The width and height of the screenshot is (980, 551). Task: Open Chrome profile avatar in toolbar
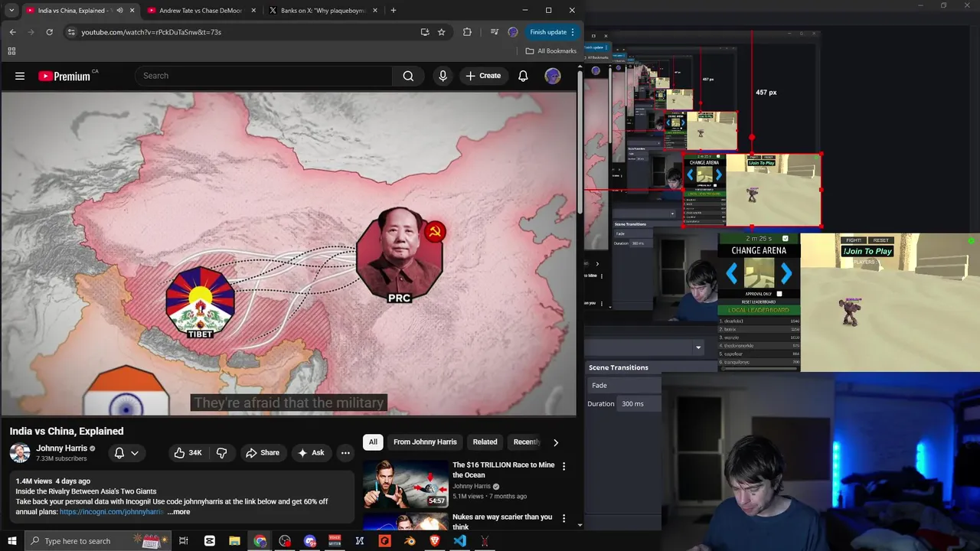coord(513,32)
